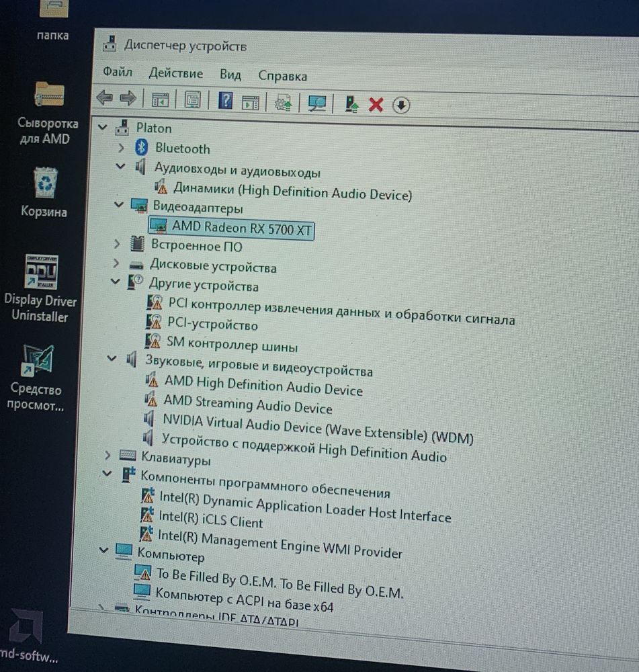Viewport: 639px width, 672px height.
Task: Expand the Bluetooth category
Action: coord(122,147)
